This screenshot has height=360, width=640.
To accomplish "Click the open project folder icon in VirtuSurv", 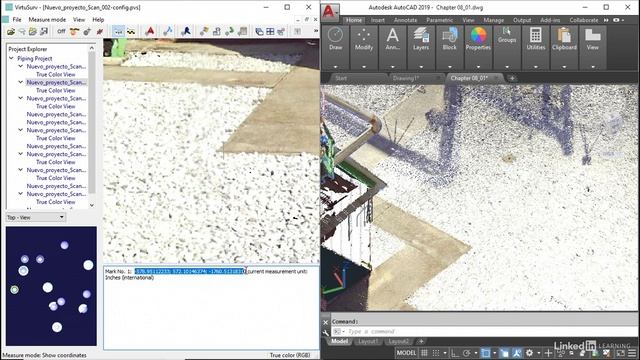I will [x=11, y=31].
